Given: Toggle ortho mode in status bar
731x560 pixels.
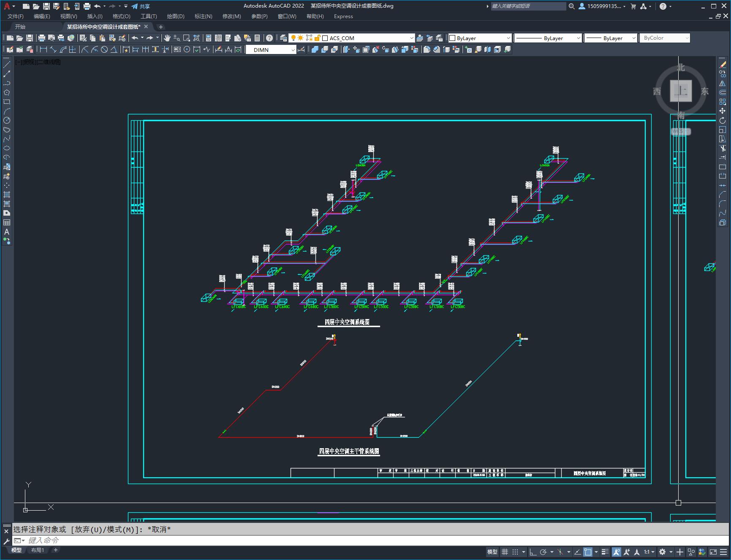Looking at the screenshot, I should coord(533,552).
